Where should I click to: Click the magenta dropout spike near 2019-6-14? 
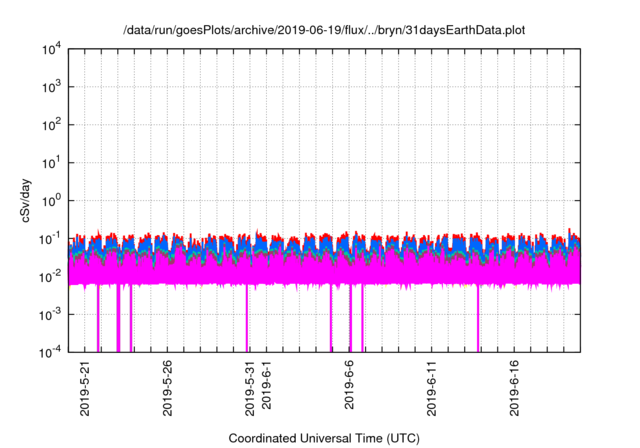[x=478, y=318]
